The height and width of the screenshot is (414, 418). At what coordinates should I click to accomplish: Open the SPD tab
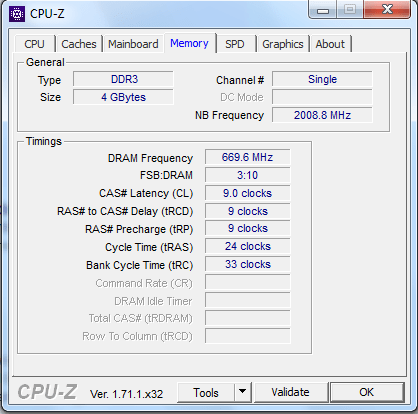click(235, 44)
